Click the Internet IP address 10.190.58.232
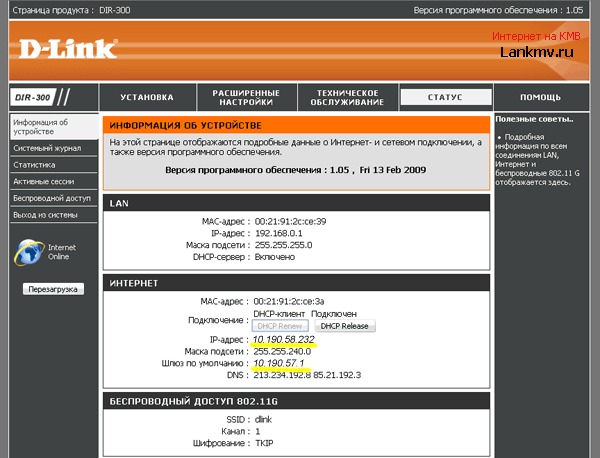The image size is (600, 458). 284,339
